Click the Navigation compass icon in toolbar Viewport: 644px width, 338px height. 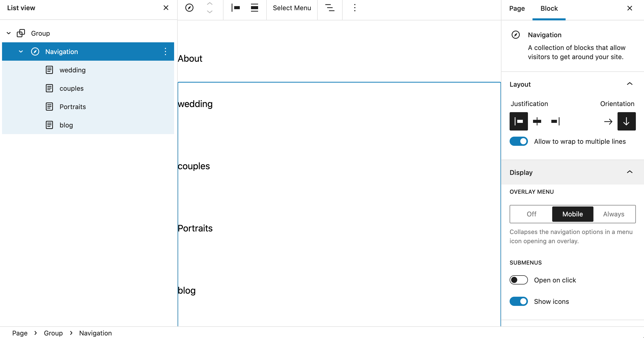point(189,8)
